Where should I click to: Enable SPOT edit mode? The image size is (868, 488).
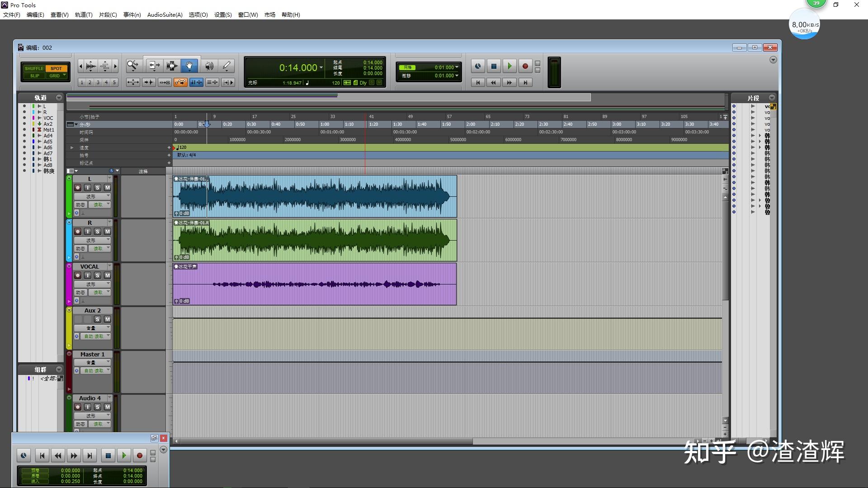(x=56, y=68)
